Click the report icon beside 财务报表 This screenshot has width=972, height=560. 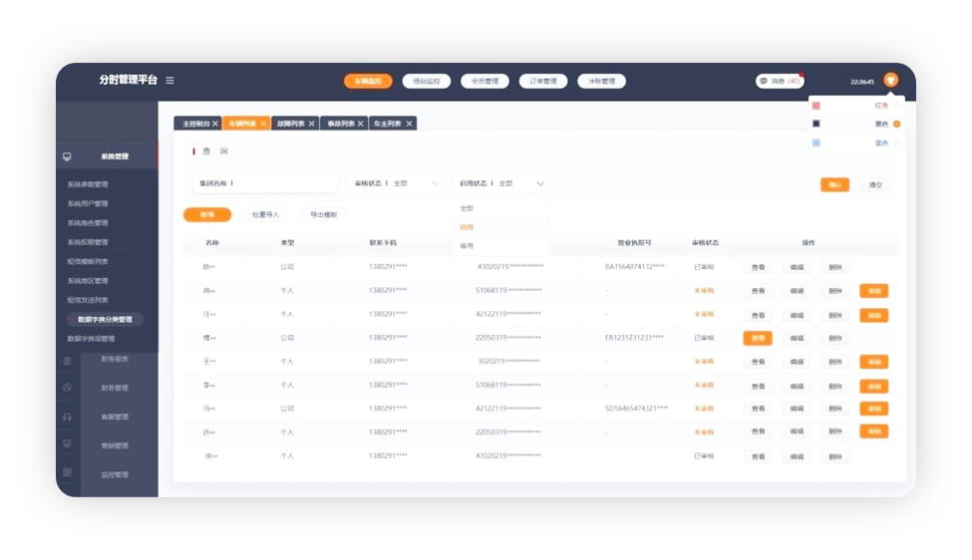pos(68,361)
